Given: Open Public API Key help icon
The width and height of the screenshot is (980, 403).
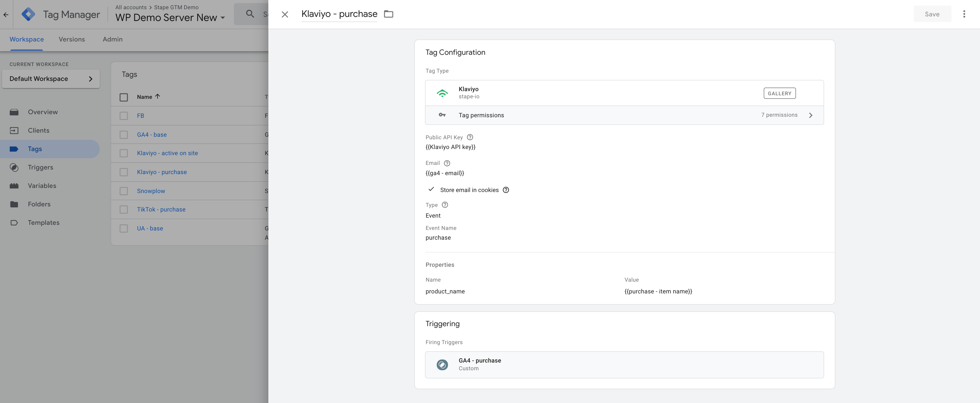Looking at the screenshot, I should 470,137.
